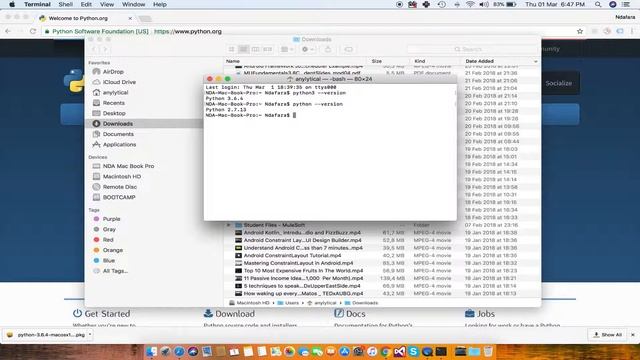The height and width of the screenshot is (360, 640).
Task: Open Finder arrange-by dropdown
Action: pyautogui.click(x=287, y=49)
